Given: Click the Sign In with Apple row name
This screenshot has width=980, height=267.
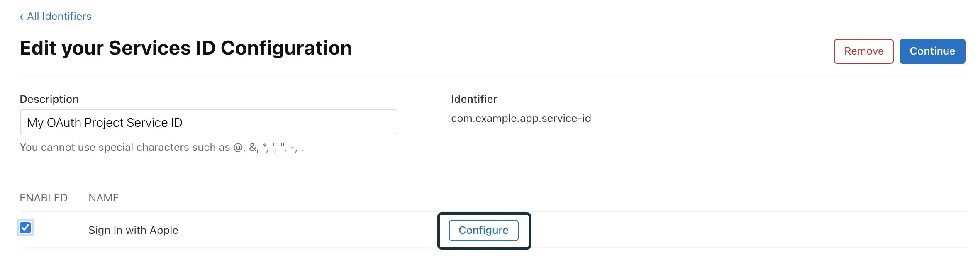Looking at the screenshot, I should pos(133,230).
